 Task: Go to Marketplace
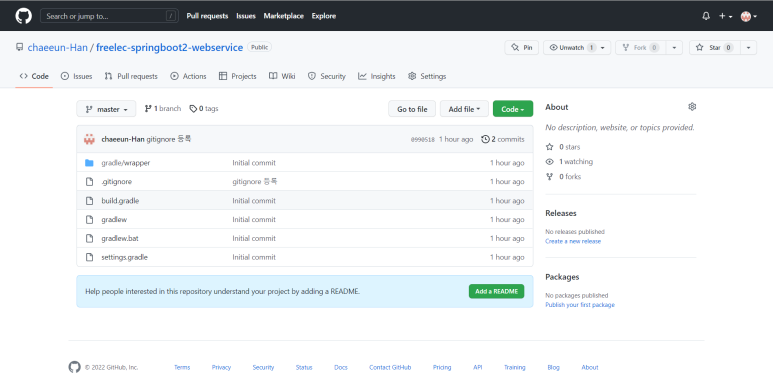[x=283, y=16]
